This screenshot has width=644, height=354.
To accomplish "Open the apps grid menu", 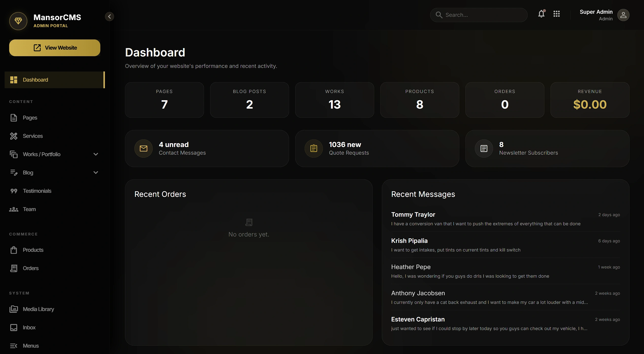I will click(x=557, y=14).
